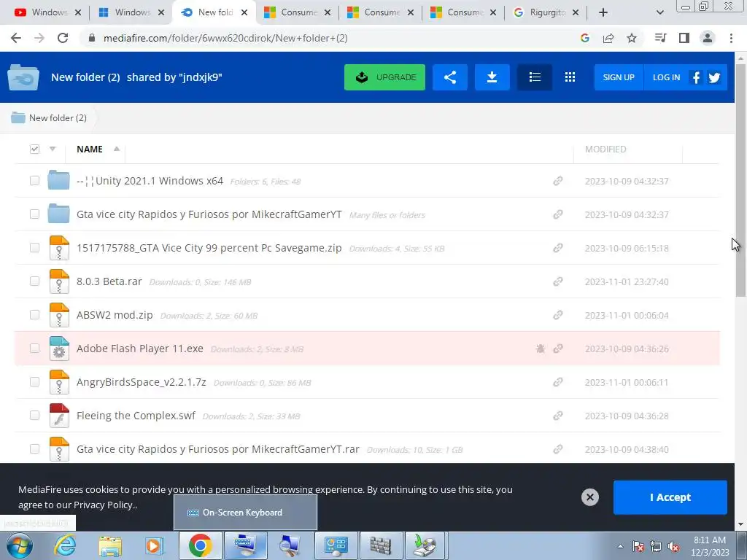Screen dimensions: 747x560
Task: Switch to grid view
Action: click(570, 77)
